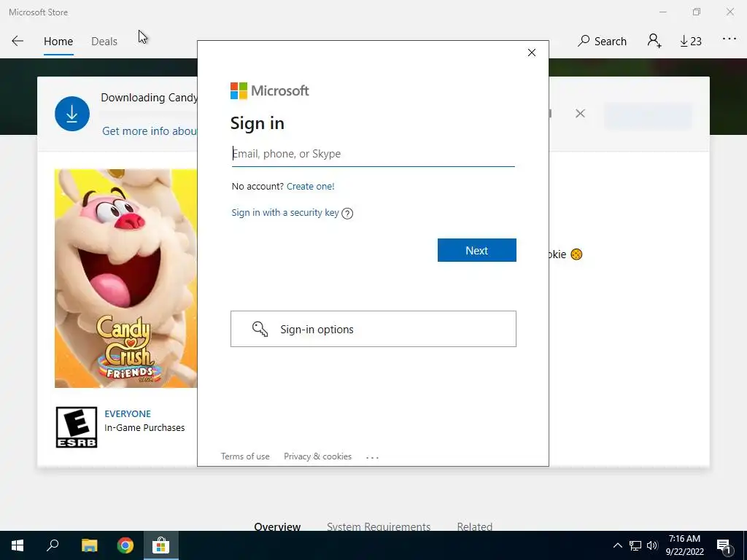Click the network tray icon
This screenshot has height=560, width=747.
[x=635, y=545]
